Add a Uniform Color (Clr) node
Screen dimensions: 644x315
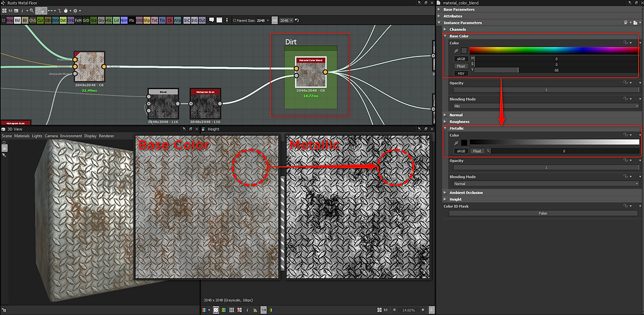[170, 20]
